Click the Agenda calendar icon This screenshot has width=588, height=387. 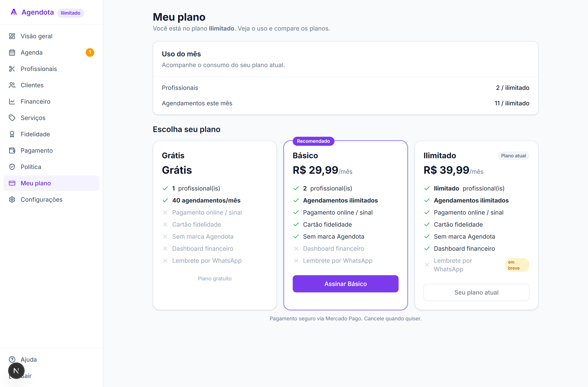[12, 53]
